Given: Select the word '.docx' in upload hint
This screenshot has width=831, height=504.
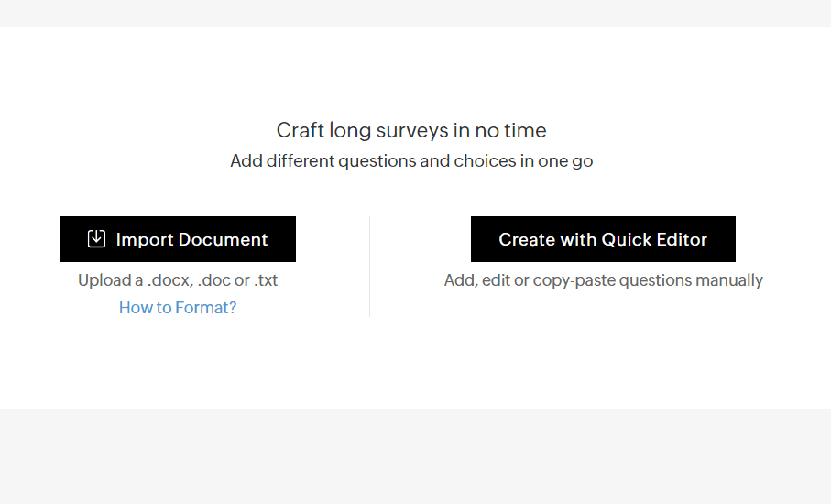Looking at the screenshot, I should coord(169,280).
